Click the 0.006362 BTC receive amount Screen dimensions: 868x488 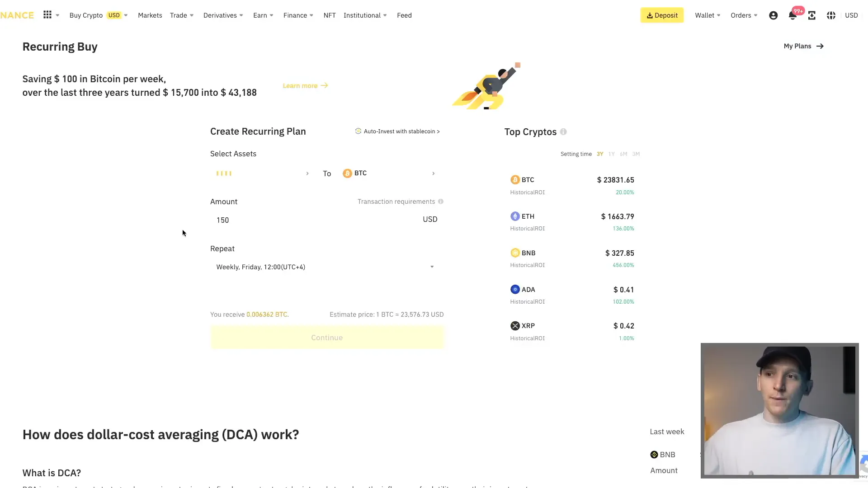pos(267,314)
